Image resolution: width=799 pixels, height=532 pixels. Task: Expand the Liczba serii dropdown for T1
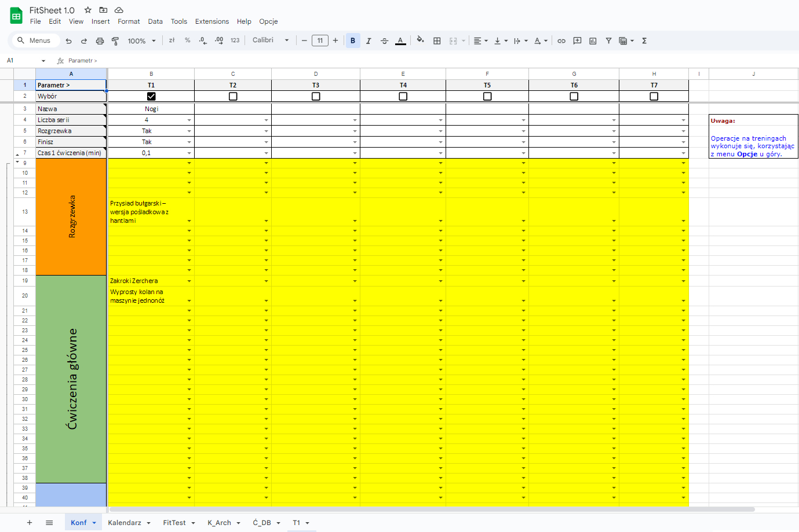click(189, 120)
